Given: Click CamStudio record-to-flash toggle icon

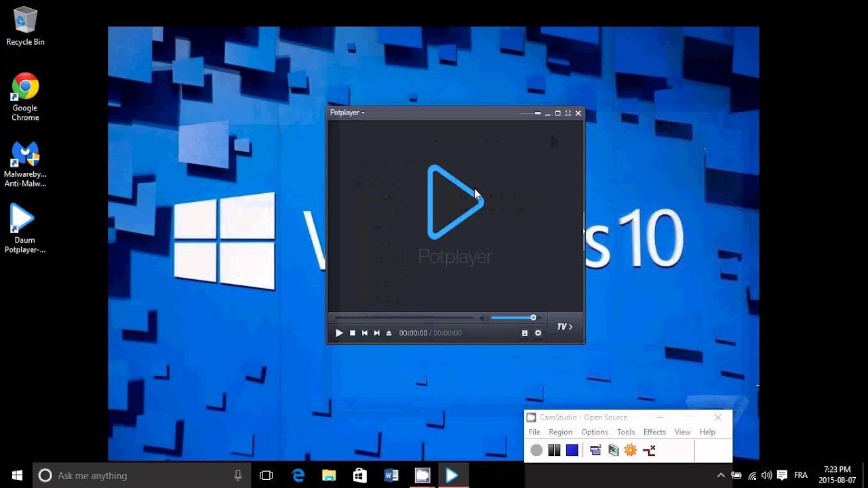Looking at the screenshot, I should [649, 450].
